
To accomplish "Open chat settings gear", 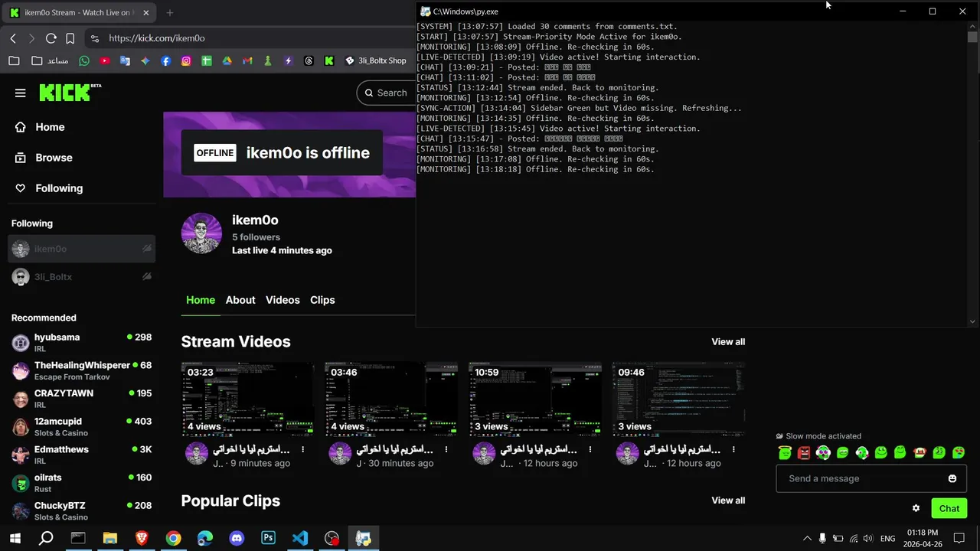I will tap(916, 508).
